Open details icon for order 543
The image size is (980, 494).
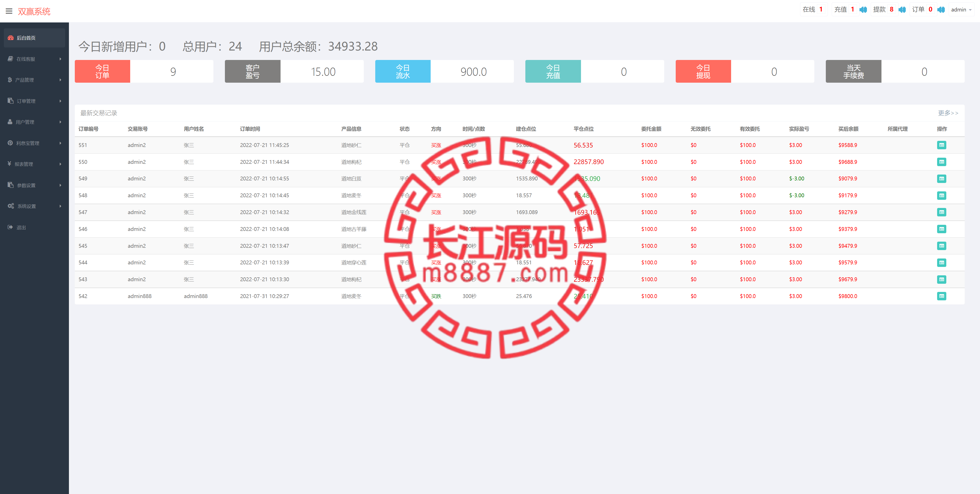pyautogui.click(x=941, y=279)
